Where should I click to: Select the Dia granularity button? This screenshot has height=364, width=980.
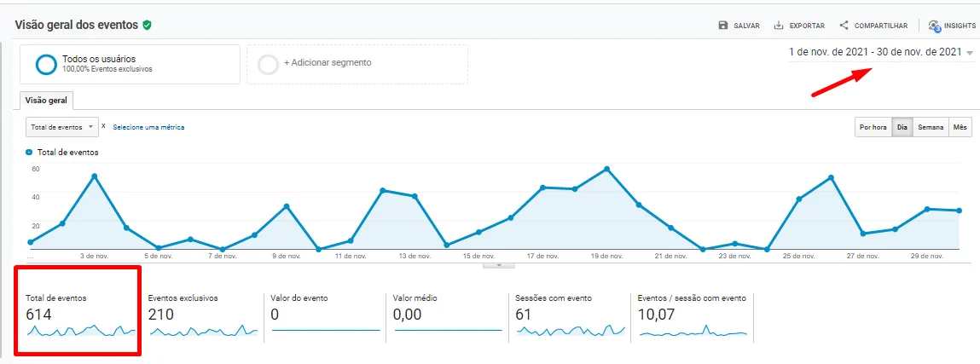(902, 127)
